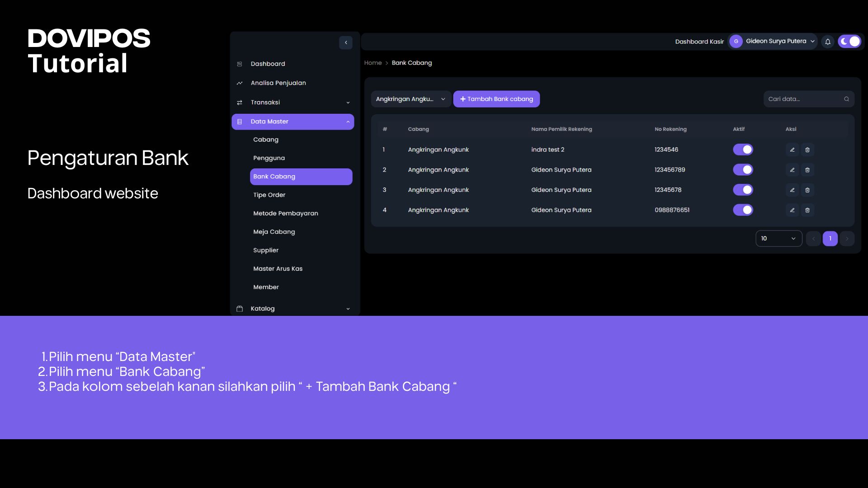The image size is (868, 488).
Task: Click the search magnifier icon
Action: (846, 99)
